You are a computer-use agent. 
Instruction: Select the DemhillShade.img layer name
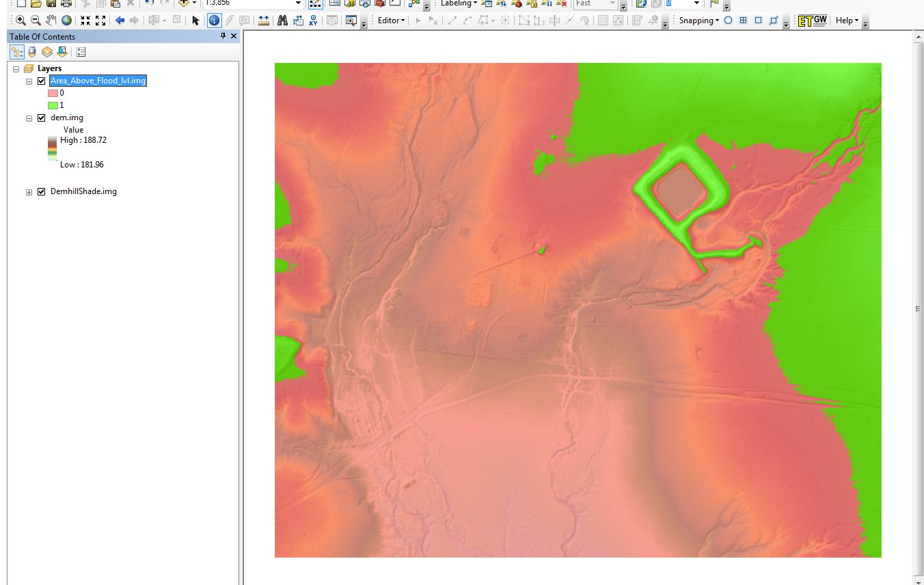pos(83,191)
